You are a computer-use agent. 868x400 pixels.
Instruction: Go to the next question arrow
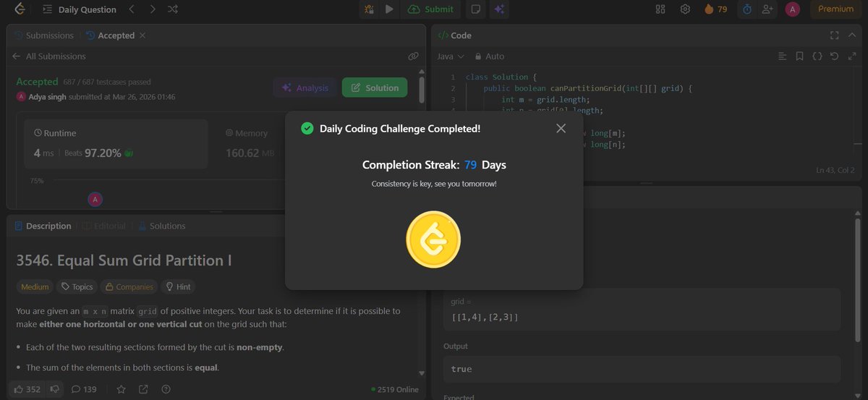click(152, 9)
